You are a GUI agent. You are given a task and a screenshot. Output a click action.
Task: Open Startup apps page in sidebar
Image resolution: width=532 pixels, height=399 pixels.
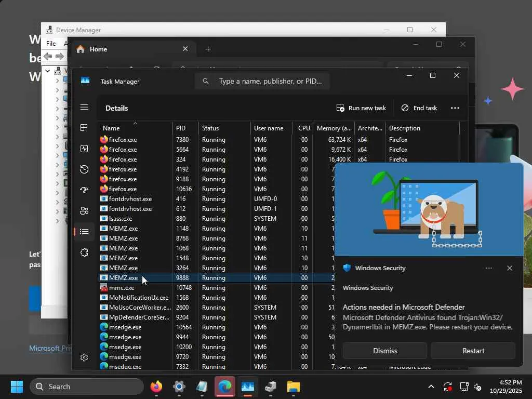coord(84,190)
